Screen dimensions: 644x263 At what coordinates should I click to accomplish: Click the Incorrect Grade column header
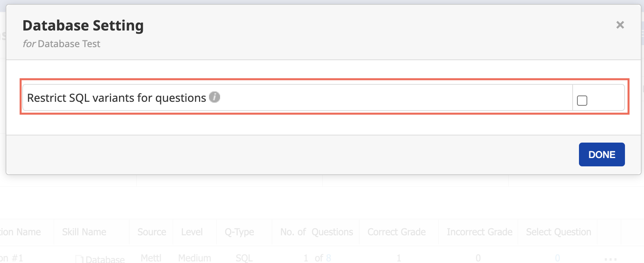click(479, 232)
